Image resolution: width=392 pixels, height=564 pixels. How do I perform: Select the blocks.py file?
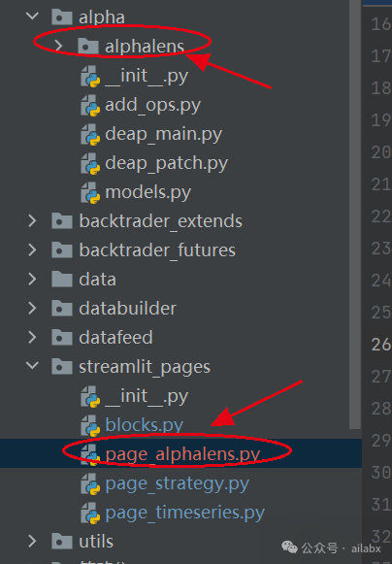145,425
